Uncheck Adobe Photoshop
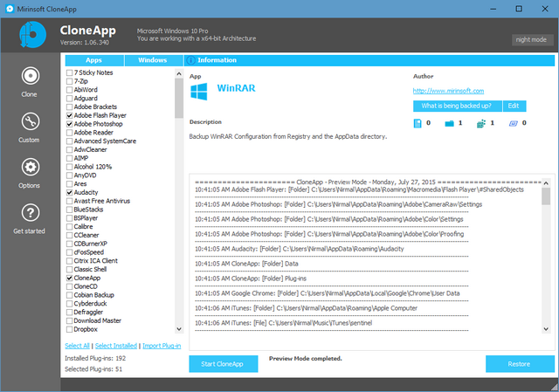This screenshot has height=392, width=559. pos(70,124)
